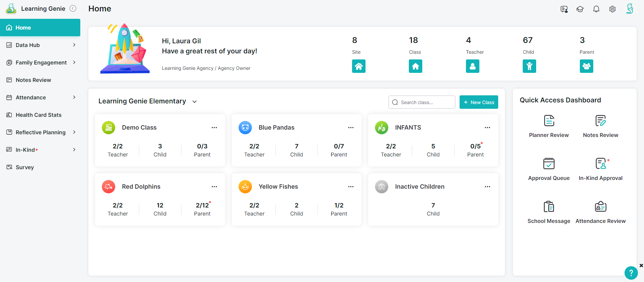The height and width of the screenshot is (282, 644).
Task: Click the INFANTS avatar icon
Action: tap(382, 128)
